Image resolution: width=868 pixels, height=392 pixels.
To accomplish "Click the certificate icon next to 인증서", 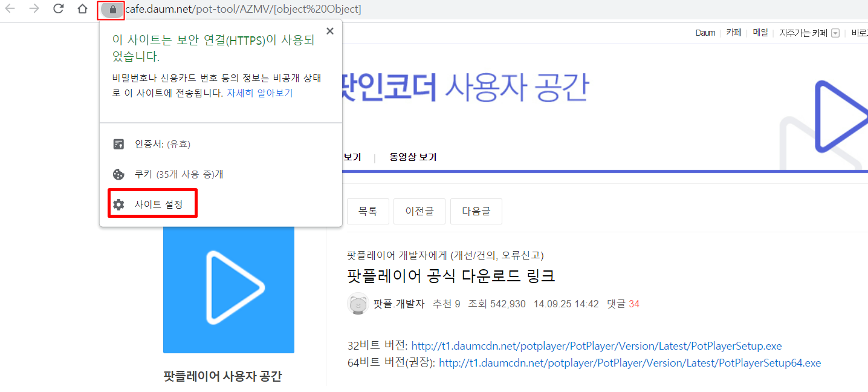I will [x=118, y=144].
